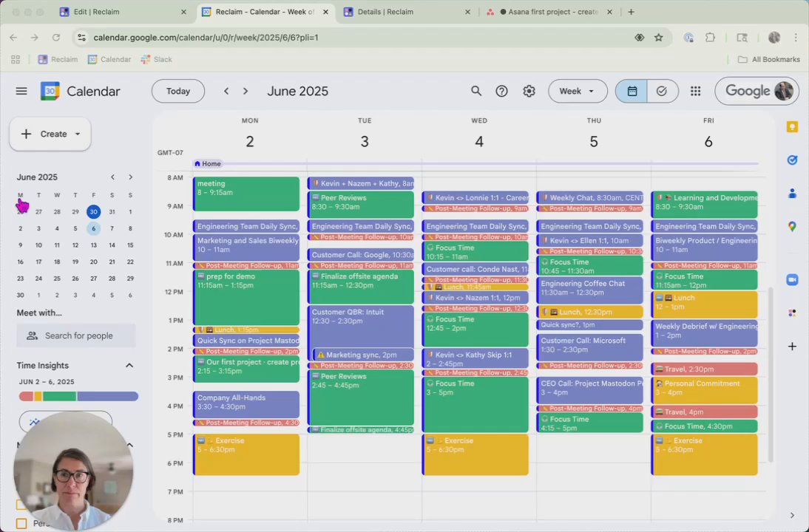The height and width of the screenshot is (532, 809).
Task: Collapse the Time Insights section
Action: pos(129,366)
